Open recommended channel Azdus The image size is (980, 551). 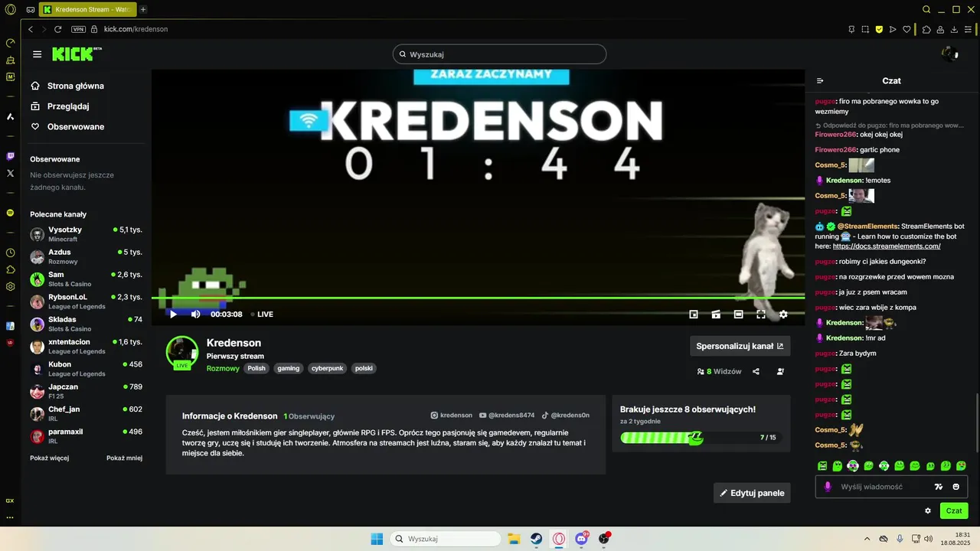pyautogui.click(x=86, y=256)
